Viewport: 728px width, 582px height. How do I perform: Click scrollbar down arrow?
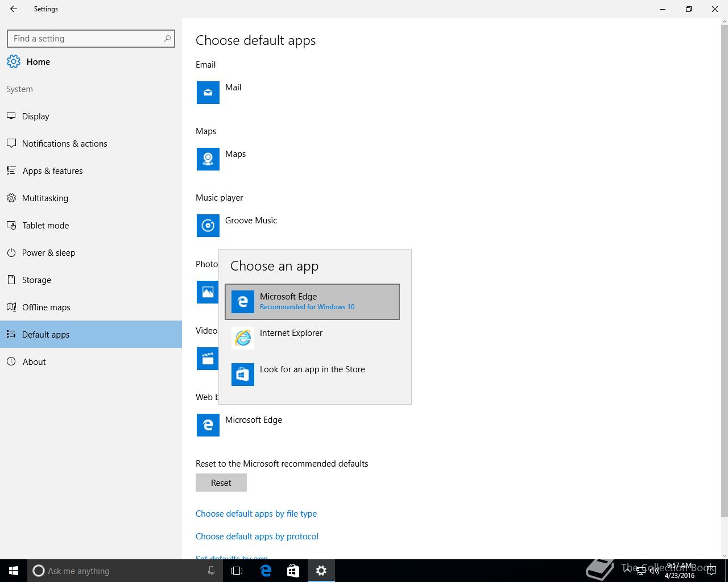724,555
